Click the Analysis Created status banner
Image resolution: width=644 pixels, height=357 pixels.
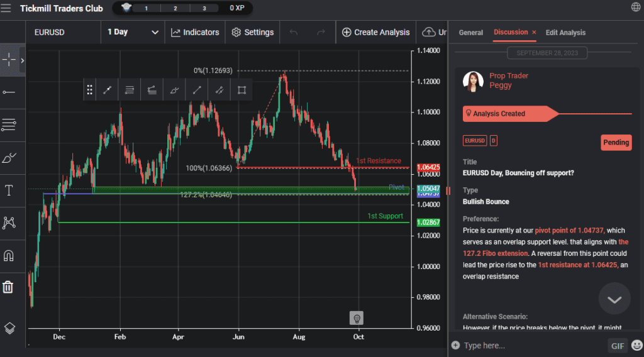click(x=511, y=114)
